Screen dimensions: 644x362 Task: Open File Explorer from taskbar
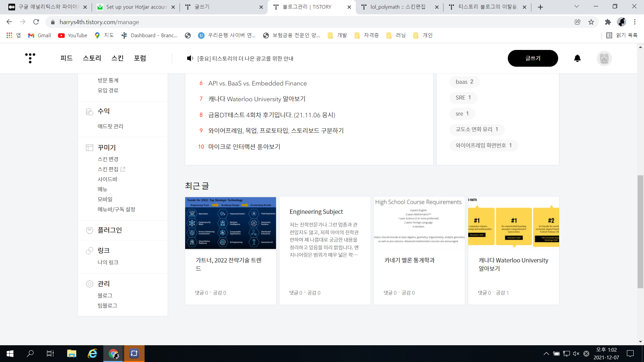tap(71, 354)
